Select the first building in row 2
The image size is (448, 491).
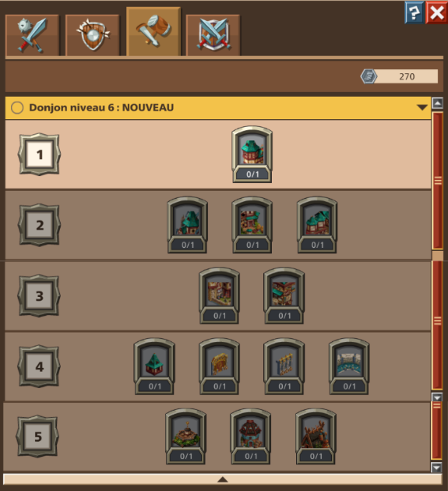(x=187, y=225)
